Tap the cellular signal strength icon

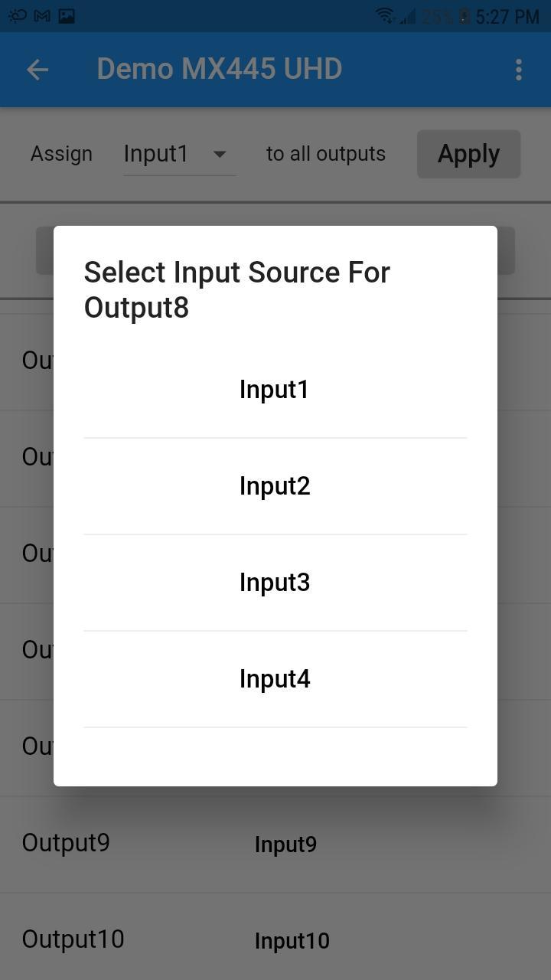pos(406,15)
